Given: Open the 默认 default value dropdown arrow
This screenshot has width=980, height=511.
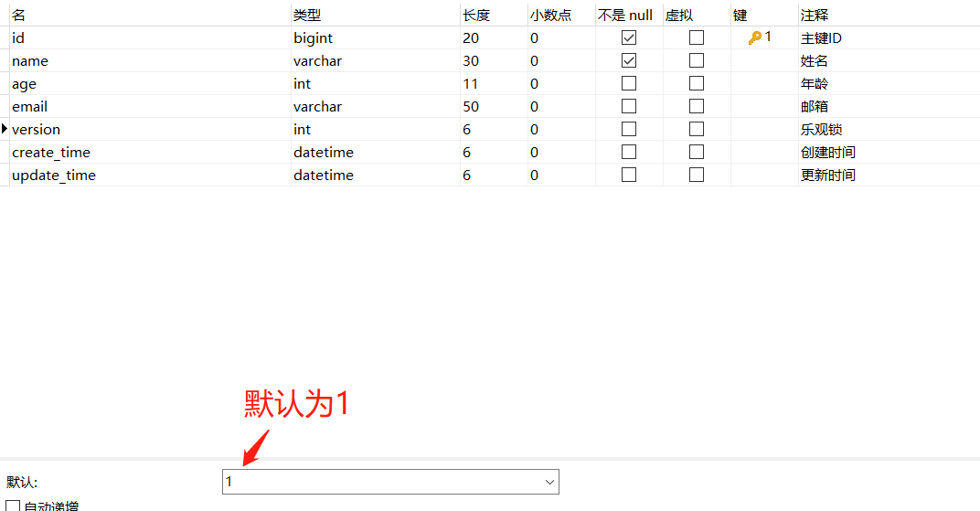Looking at the screenshot, I should [x=549, y=482].
